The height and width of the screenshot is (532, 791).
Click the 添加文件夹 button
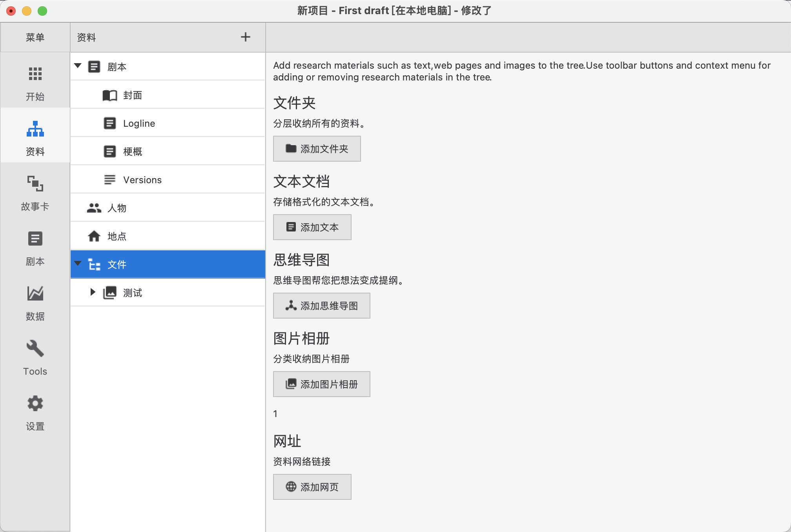tap(317, 149)
